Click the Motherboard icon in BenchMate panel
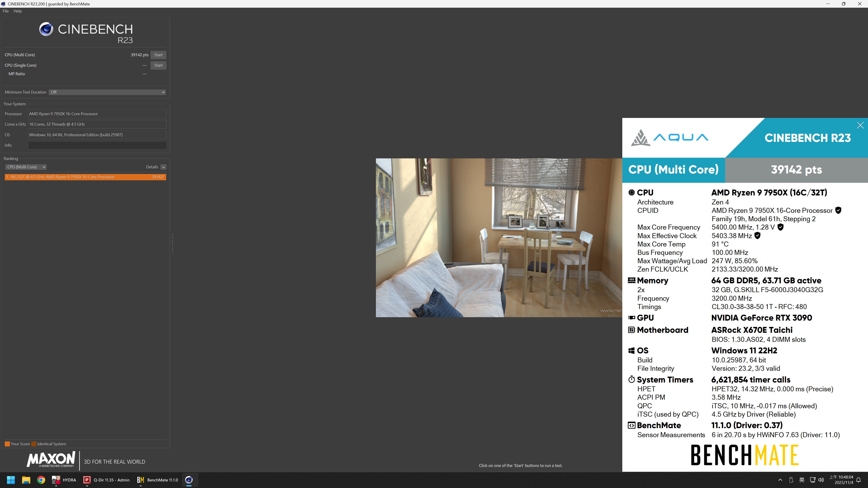The image size is (868, 488). coord(632,330)
